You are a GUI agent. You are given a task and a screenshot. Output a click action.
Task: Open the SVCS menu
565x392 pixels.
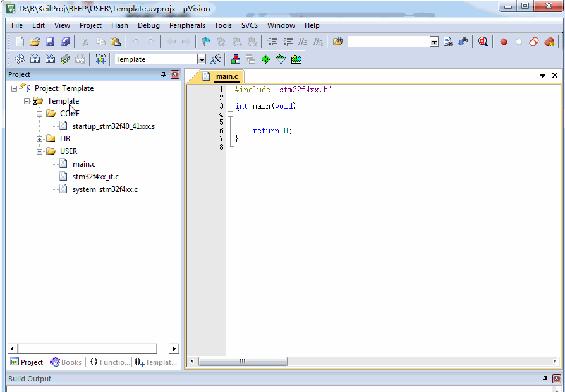[x=250, y=25]
